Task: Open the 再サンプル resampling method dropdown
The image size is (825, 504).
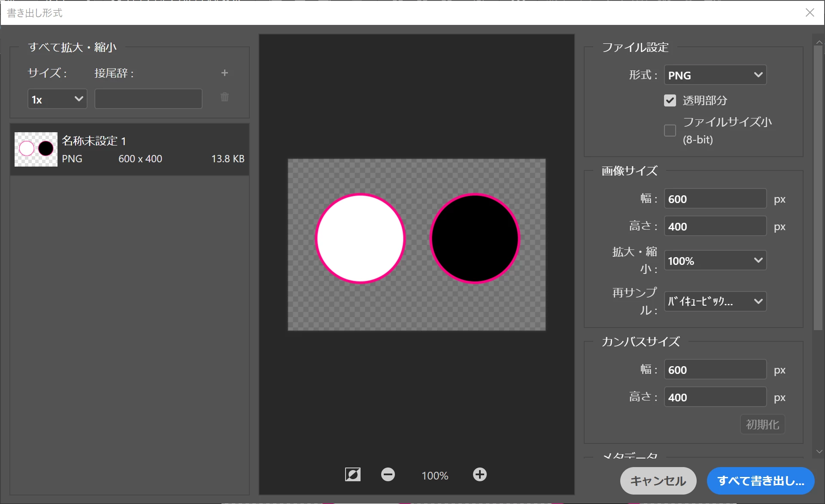Action: [715, 301]
